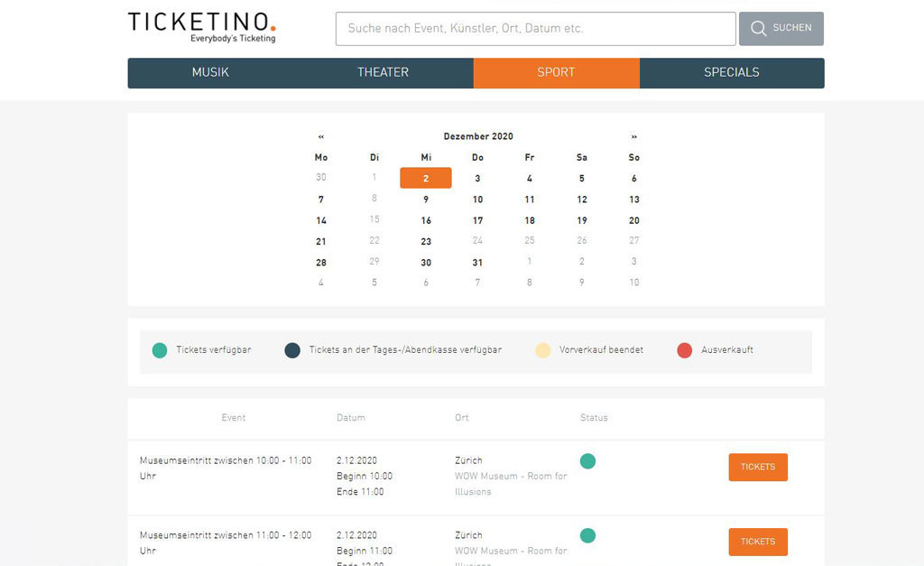Click the green status dot of the 10:00 event

click(x=587, y=460)
